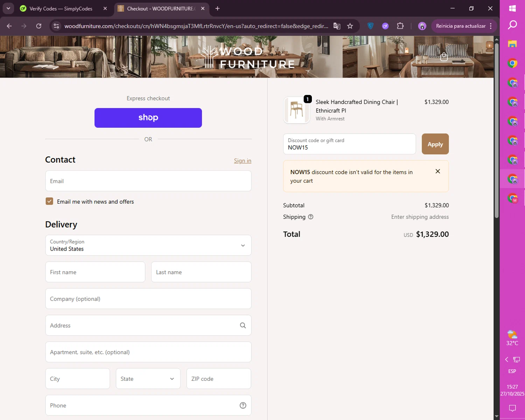Click the Shop Pay express checkout button
The height and width of the screenshot is (420, 525).
click(x=148, y=118)
